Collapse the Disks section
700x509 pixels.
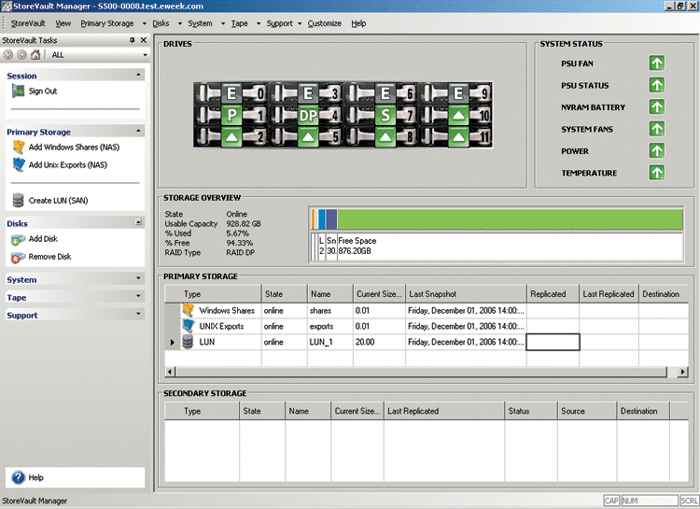tap(138, 222)
